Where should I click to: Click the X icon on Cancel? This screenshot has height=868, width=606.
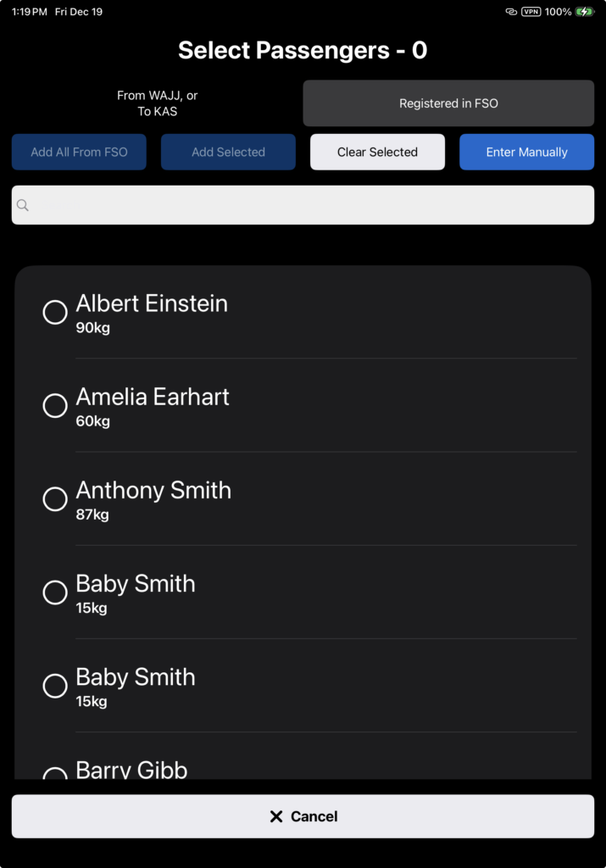(275, 816)
